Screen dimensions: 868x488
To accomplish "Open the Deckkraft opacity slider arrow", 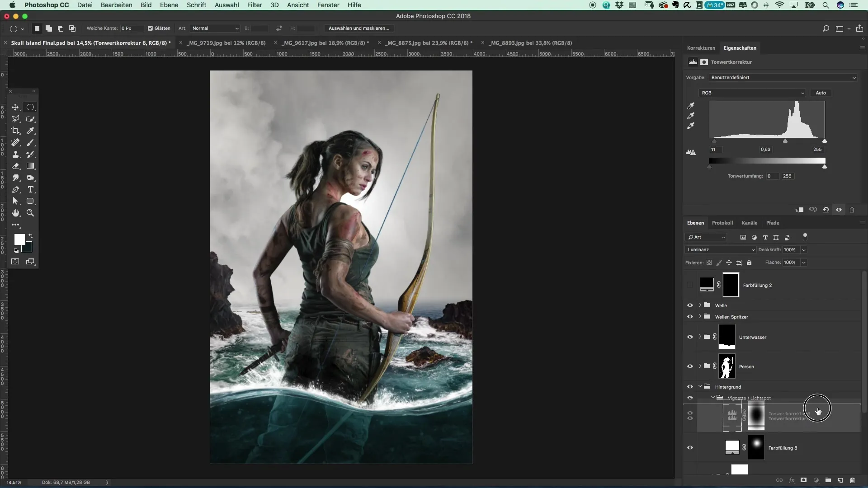I will pos(804,249).
